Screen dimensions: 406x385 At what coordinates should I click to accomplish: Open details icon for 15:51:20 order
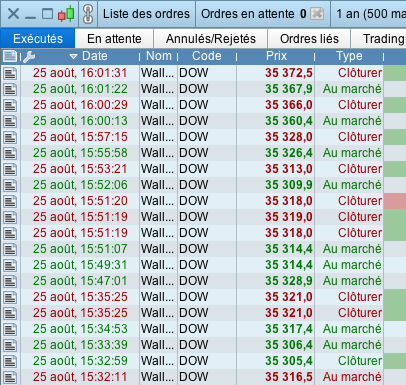pyautogui.click(x=10, y=201)
